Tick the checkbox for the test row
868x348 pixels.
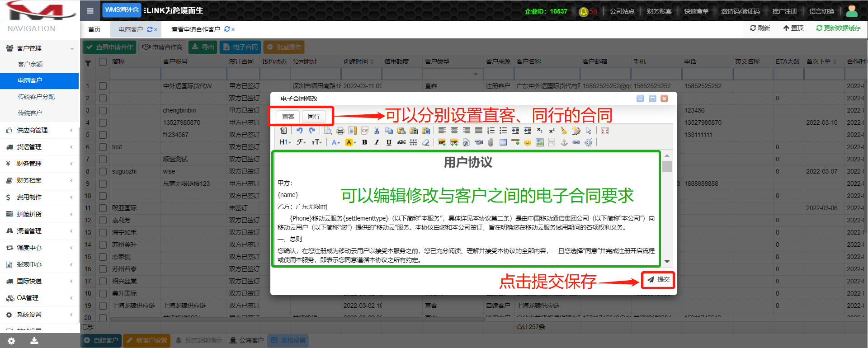(x=103, y=147)
